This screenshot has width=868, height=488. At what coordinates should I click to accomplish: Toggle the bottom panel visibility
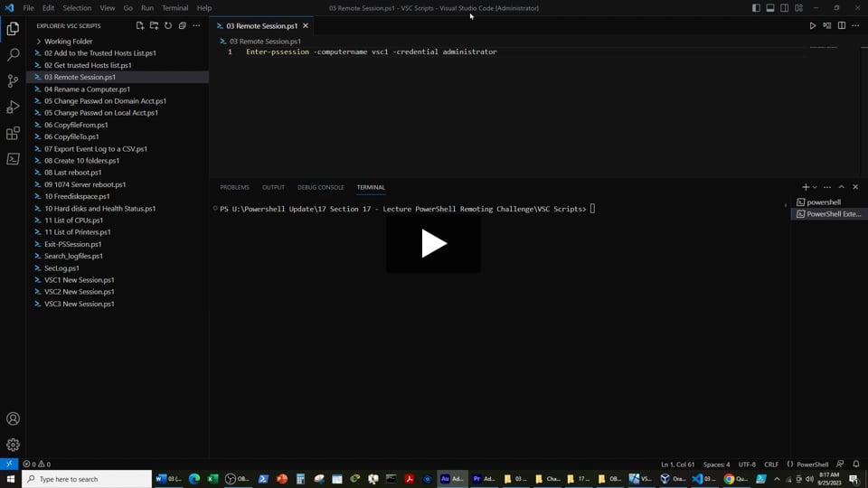770,8
